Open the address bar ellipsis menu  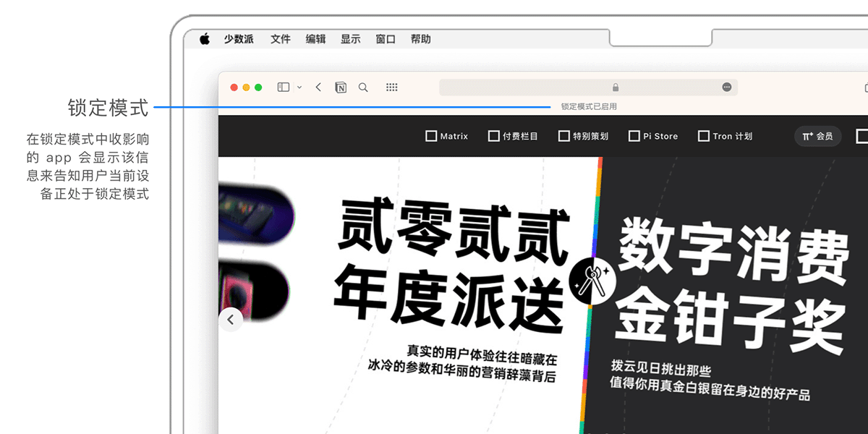pyautogui.click(x=727, y=88)
